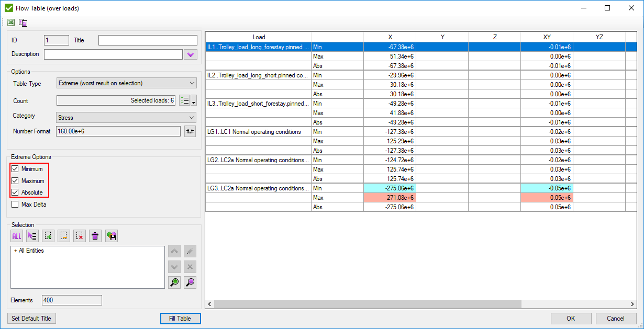Screen dimensions: 644x329
Task: Click the 125.29e+6 X value cell
Action: (390, 141)
